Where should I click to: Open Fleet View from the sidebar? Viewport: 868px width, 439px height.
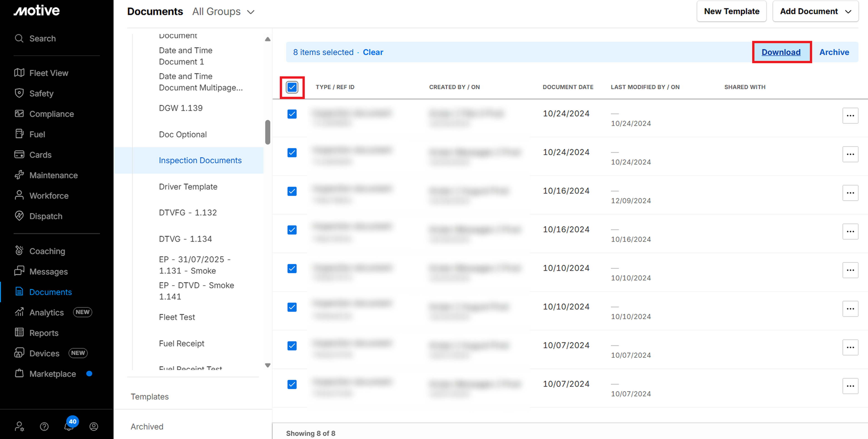pyautogui.click(x=49, y=73)
